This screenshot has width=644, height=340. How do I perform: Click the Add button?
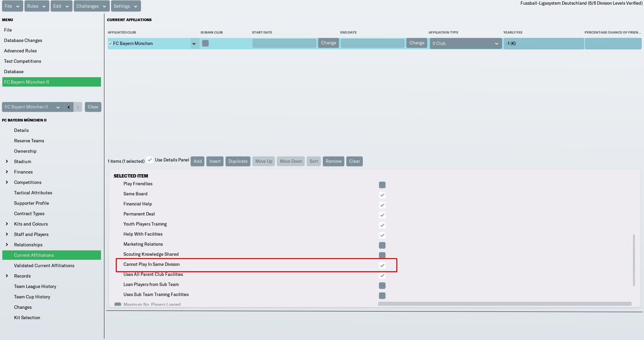[198, 161]
